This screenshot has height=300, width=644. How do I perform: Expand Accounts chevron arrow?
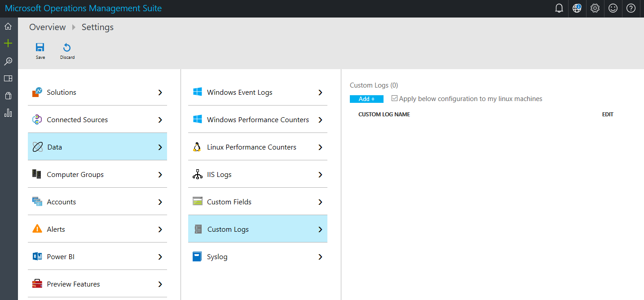[x=160, y=202]
